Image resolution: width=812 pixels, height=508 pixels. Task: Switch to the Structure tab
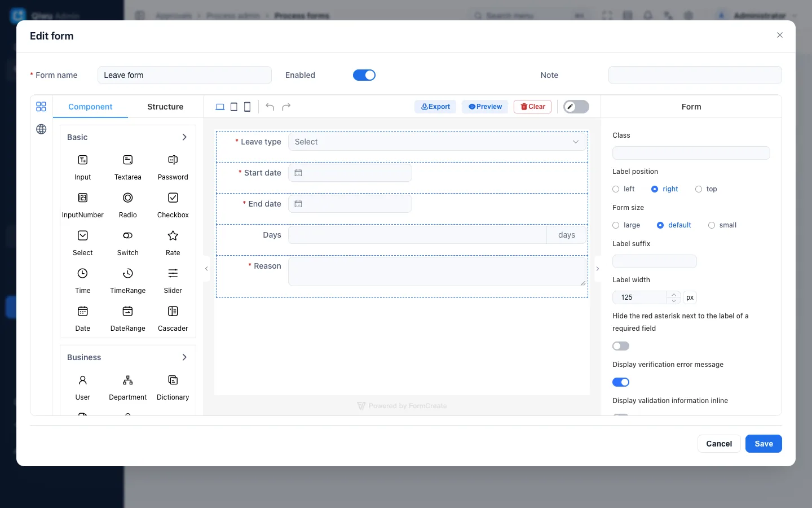click(x=165, y=107)
